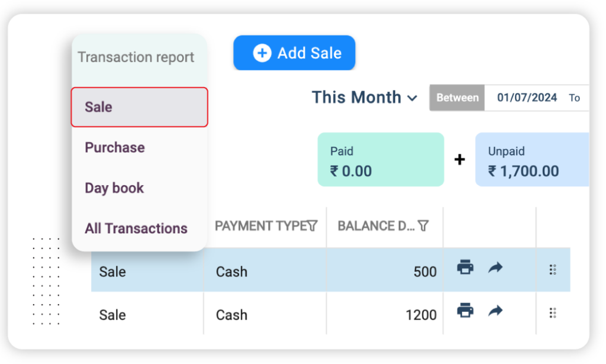
Task: Click the share arrow in the 1200 row
Action: [x=495, y=310]
